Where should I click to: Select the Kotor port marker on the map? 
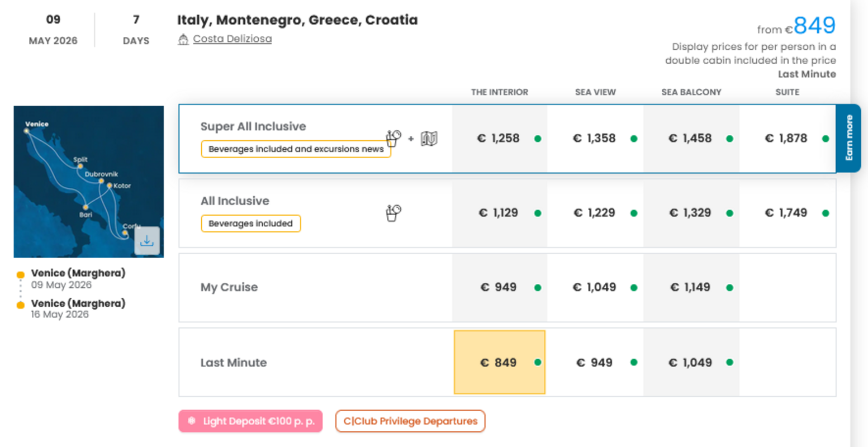click(109, 186)
